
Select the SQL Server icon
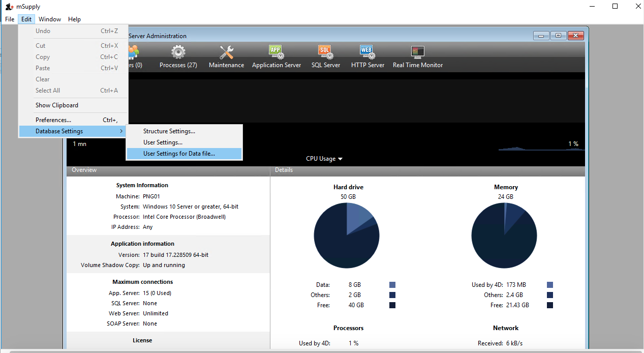(x=325, y=52)
